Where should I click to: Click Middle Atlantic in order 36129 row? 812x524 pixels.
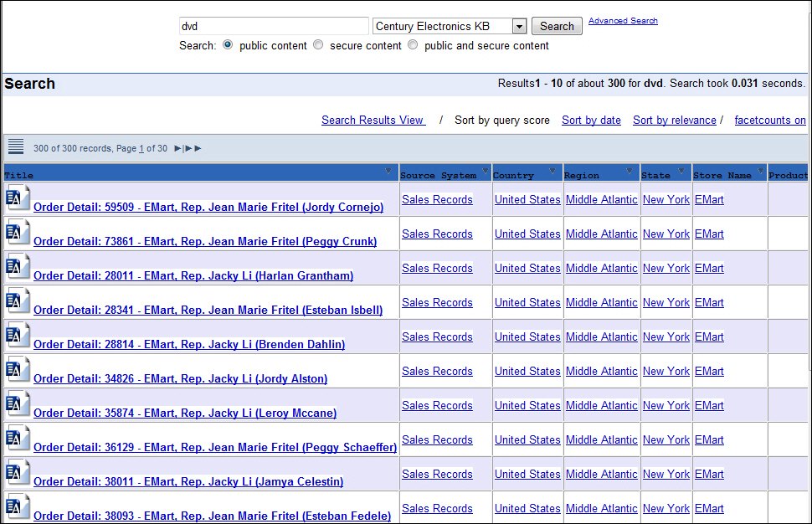(x=601, y=439)
